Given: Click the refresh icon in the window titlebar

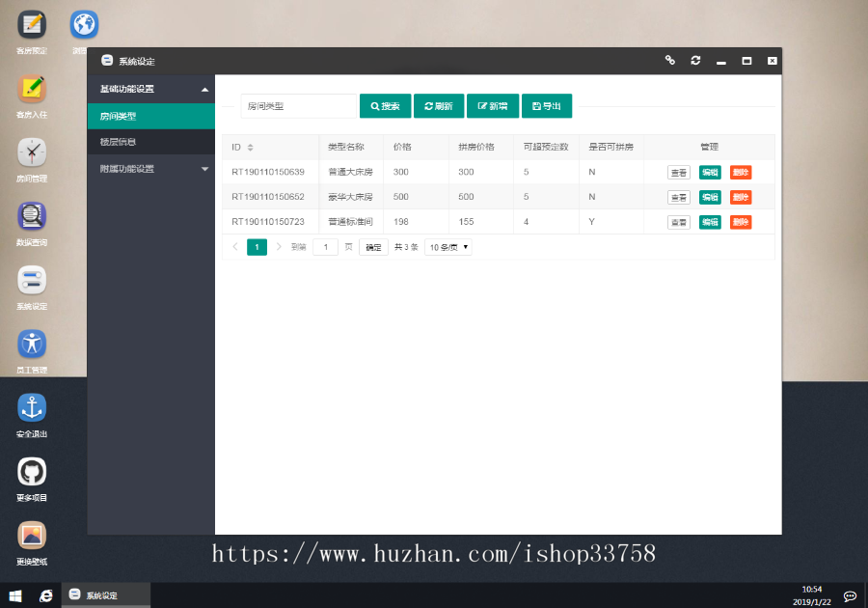Looking at the screenshot, I should click(x=695, y=60).
